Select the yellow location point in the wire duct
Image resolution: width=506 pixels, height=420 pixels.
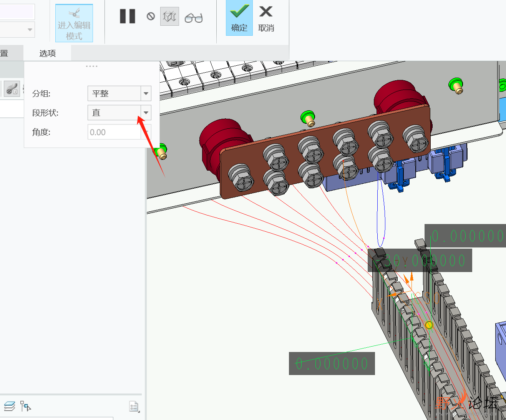pos(429,325)
